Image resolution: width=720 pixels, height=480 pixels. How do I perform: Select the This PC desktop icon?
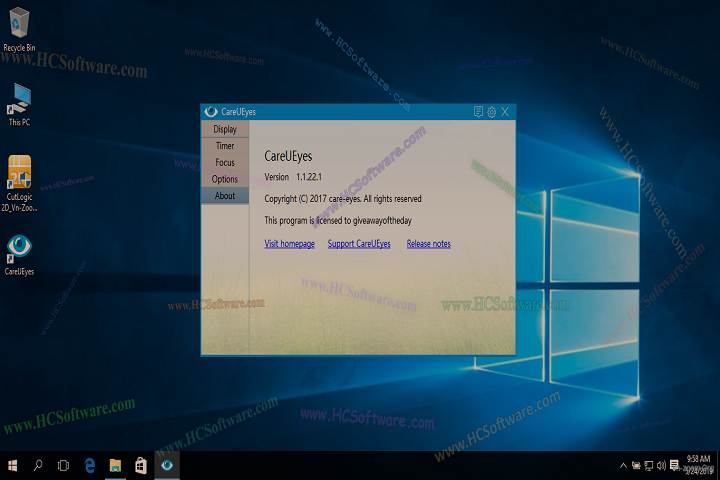coord(19,104)
